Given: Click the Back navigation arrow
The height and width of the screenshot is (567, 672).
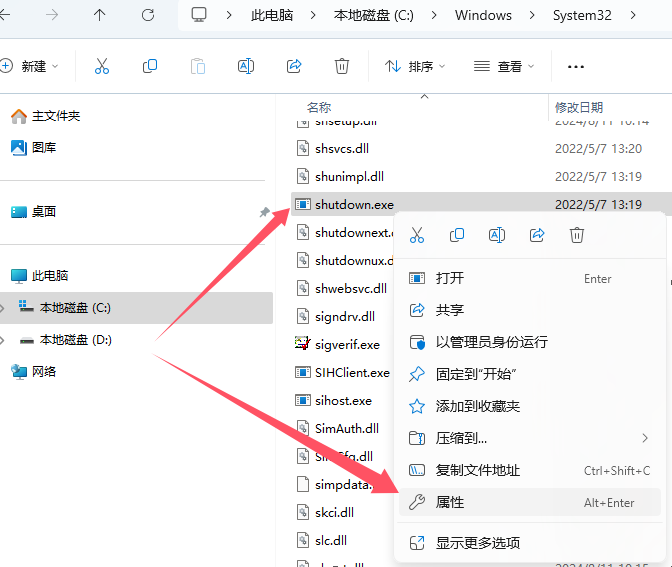Looking at the screenshot, I should (x=4, y=15).
